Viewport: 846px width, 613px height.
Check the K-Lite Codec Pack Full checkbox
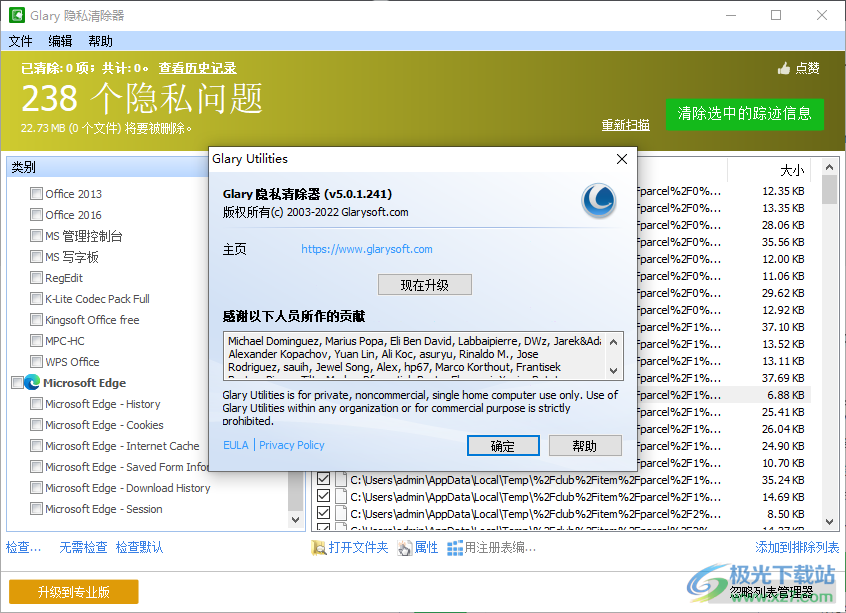(36, 299)
